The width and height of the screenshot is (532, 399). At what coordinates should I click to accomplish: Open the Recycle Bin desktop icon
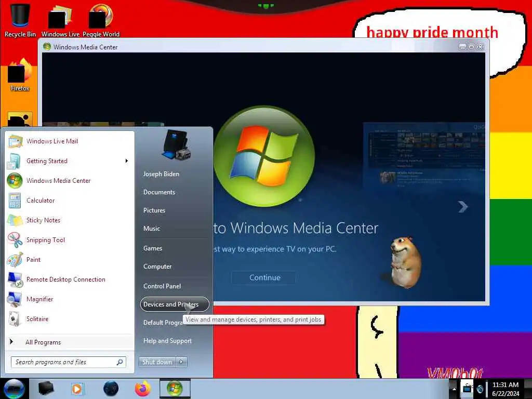20,20
